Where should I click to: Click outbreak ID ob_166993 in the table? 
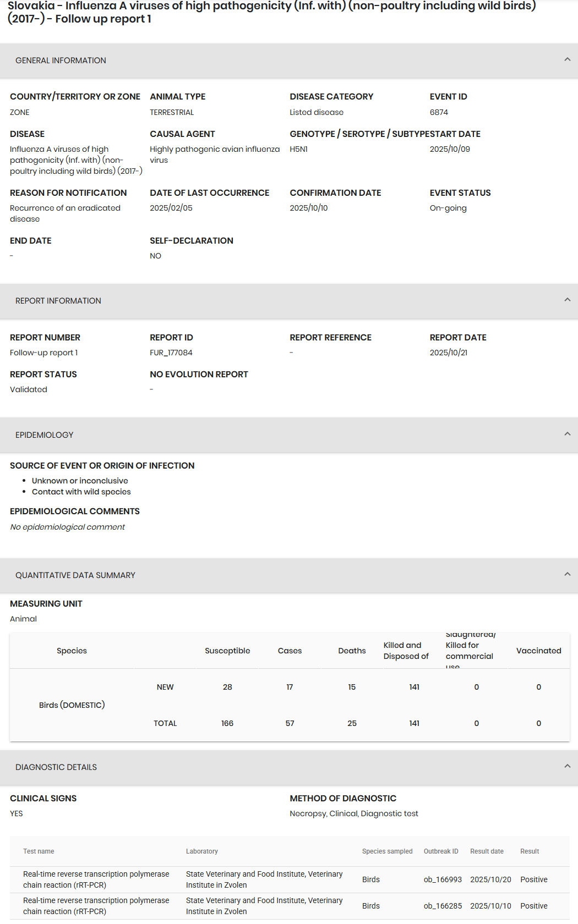(x=443, y=879)
